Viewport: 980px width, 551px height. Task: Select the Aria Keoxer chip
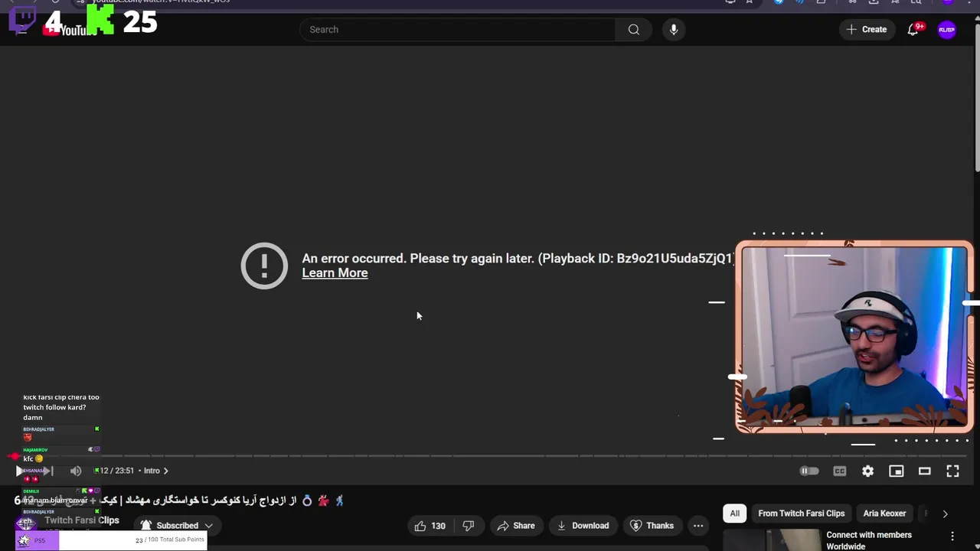point(884,514)
